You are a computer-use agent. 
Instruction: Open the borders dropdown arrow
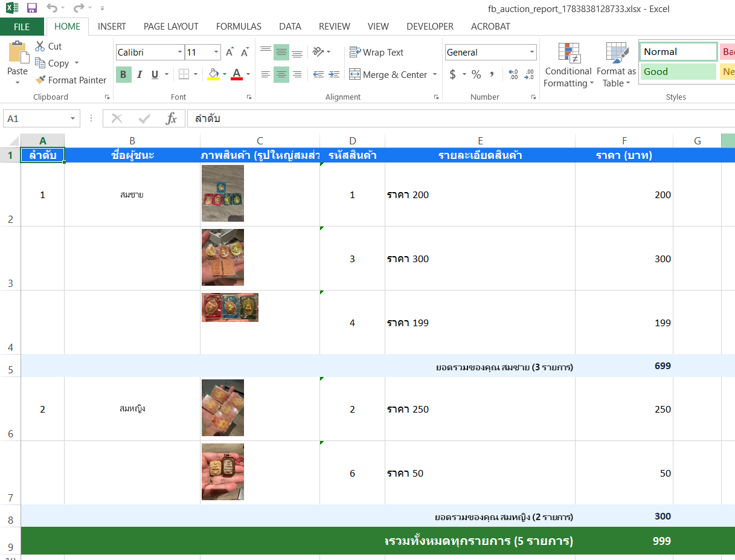point(194,74)
